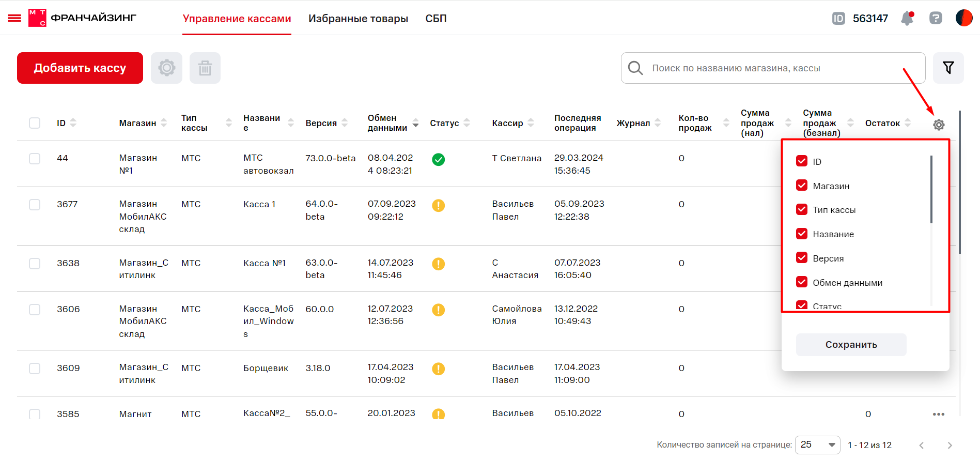Uncheck the Название column checkbox
The height and width of the screenshot is (460, 980).
click(x=802, y=234)
